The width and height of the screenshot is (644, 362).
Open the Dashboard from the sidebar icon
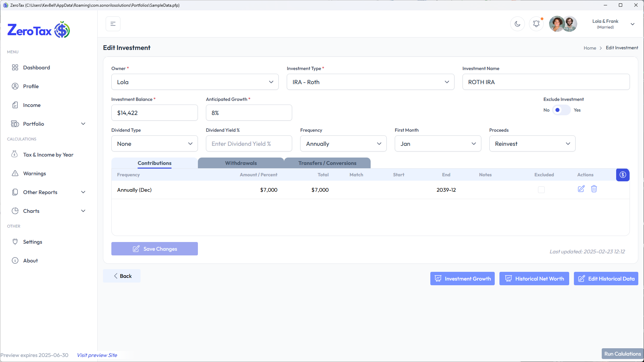coord(15,67)
